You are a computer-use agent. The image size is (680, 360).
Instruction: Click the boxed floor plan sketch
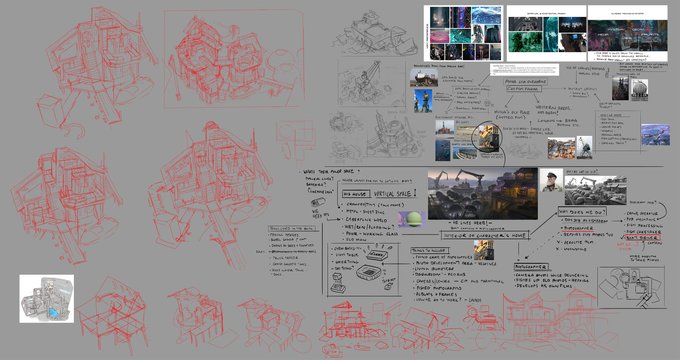tap(631, 287)
